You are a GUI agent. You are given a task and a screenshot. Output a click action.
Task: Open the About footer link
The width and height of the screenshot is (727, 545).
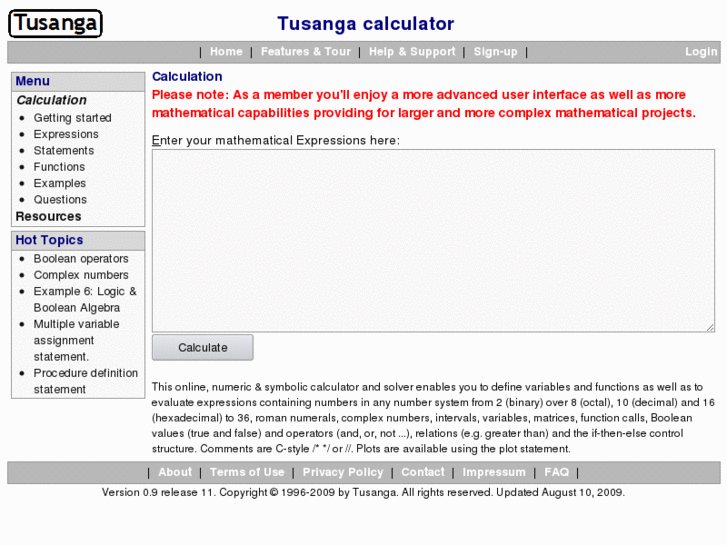[x=175, y=472]
